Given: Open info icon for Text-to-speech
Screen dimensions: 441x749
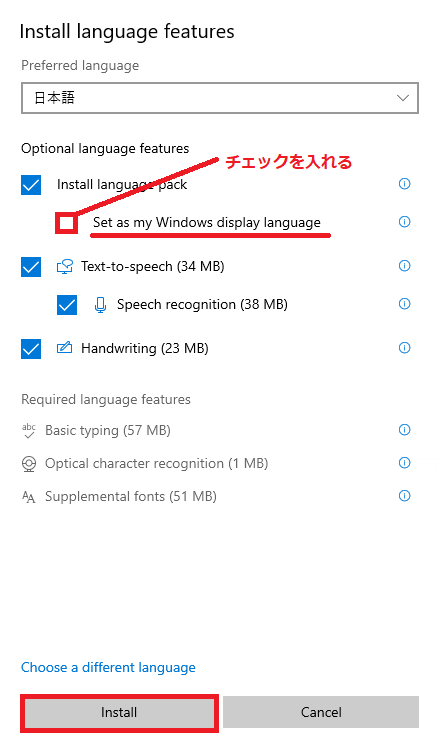Looking at the screenshot, I should pyautogui.click(x=404, y=266).
